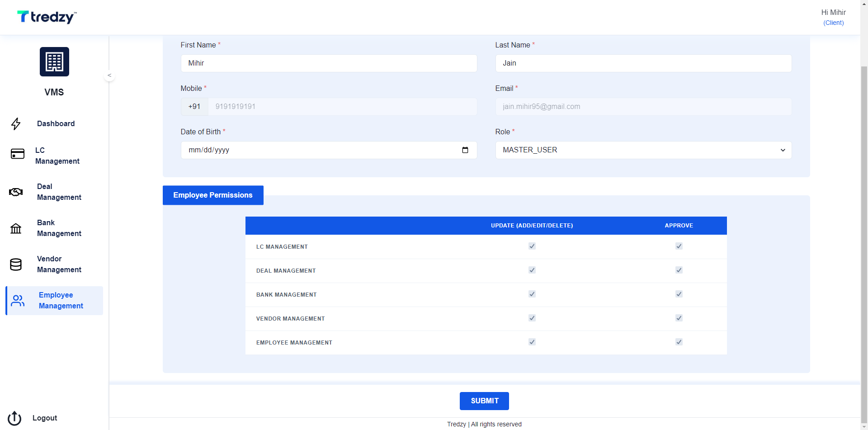
Task: Click the page vertical scrollbar
Action: click(x=864, y=244)
